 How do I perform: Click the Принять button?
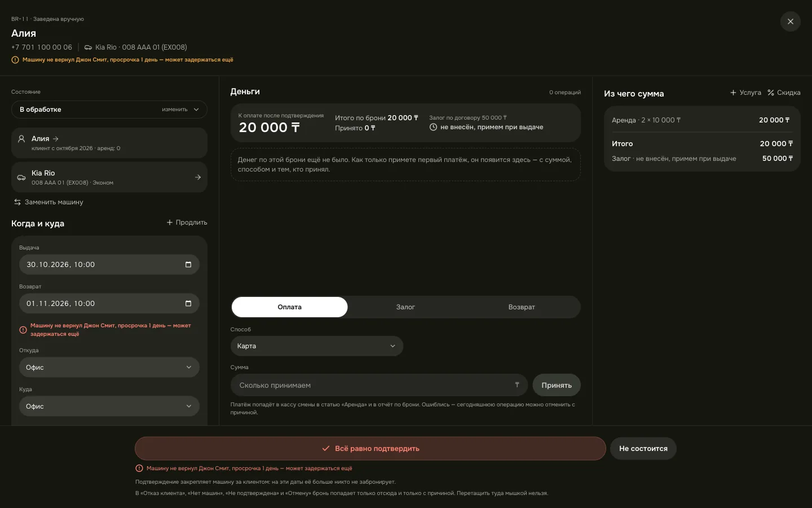pyautogui.click(x=557, y=385)
